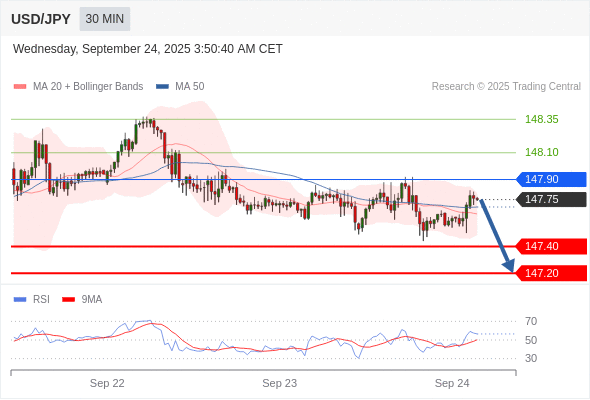Toggle the MA 50 legend label
Screen dimensions: 590x400
(190, 87)
